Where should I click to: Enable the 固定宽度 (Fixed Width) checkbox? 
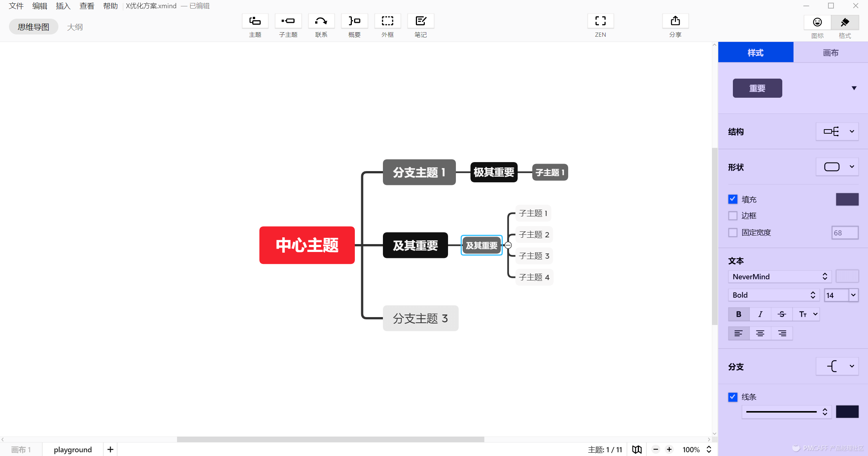click(x=733, y=232)
